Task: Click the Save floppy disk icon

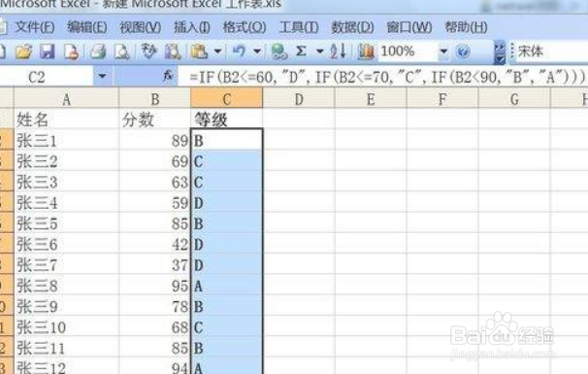Action: click(48, 51)
